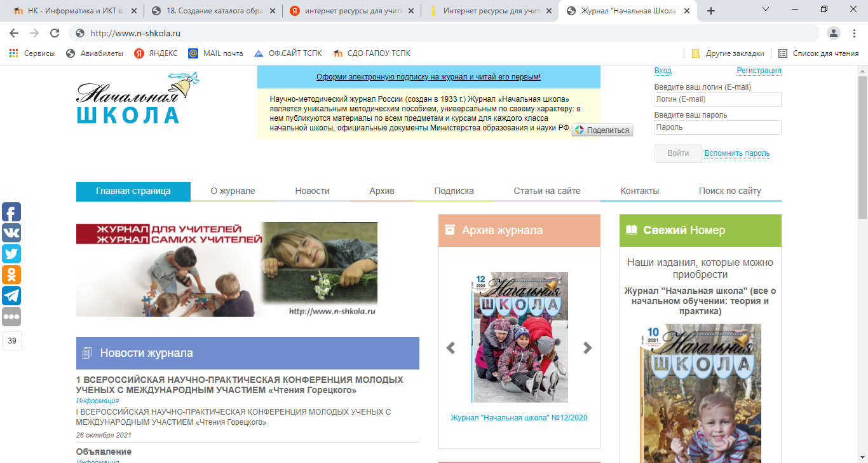Select Главная страница menu item
Image resolution: width=868 pixels, height=463 pixels.
(133, 191)
